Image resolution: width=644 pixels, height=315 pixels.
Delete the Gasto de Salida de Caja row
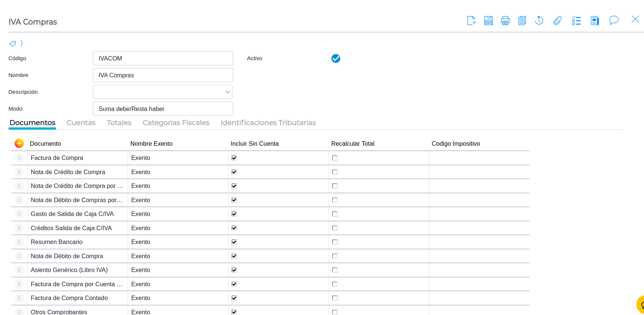pyautogui.click(x=19, y=214)
